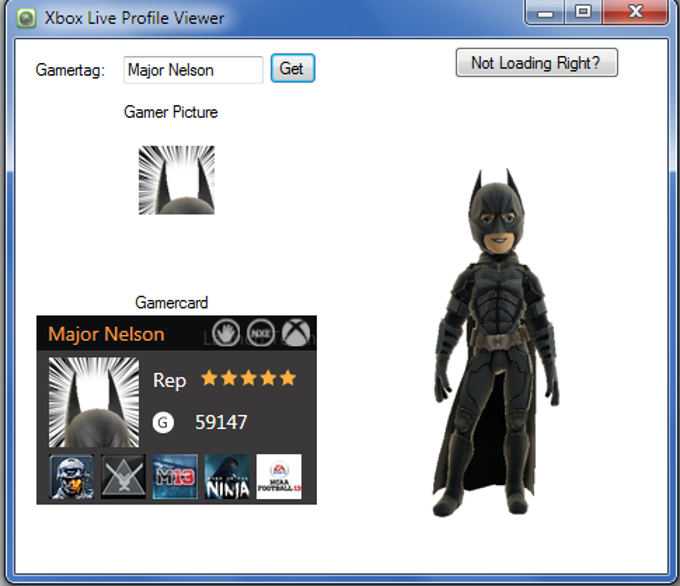Image resolution: width=680 pixels, height=586 pixels.
Task: Click the Gamerscore G icon
Action: point(163,422)
